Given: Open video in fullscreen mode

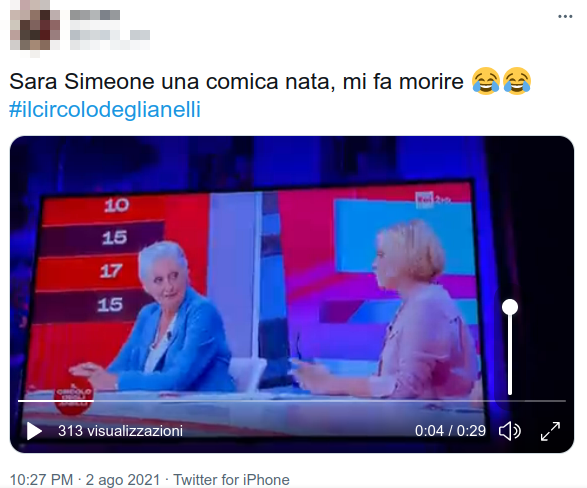Looking at the screenshot, I should tap(550, 431).
